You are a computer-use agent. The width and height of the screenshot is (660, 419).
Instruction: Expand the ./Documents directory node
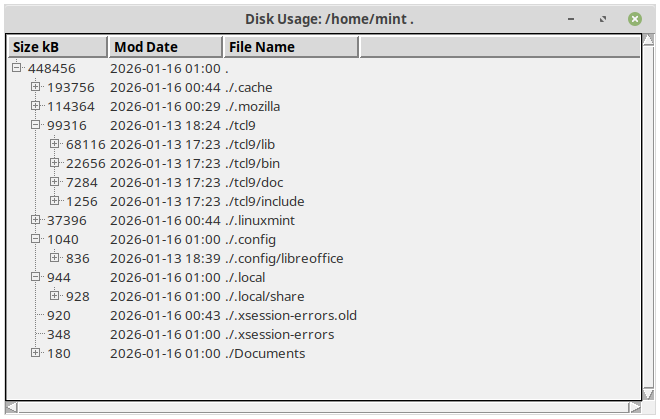pyautogui.click(x=36, y=353)
